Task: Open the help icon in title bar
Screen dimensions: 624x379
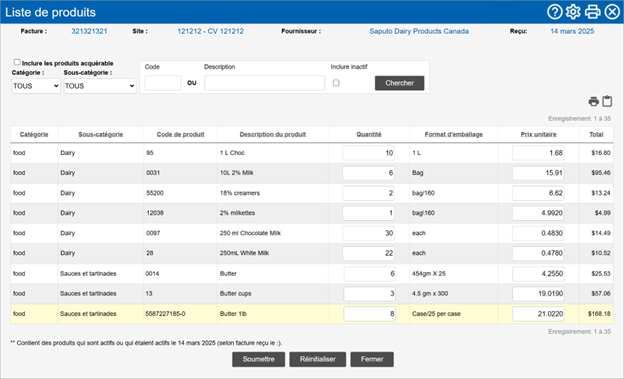Action: [x=554, y=12]
